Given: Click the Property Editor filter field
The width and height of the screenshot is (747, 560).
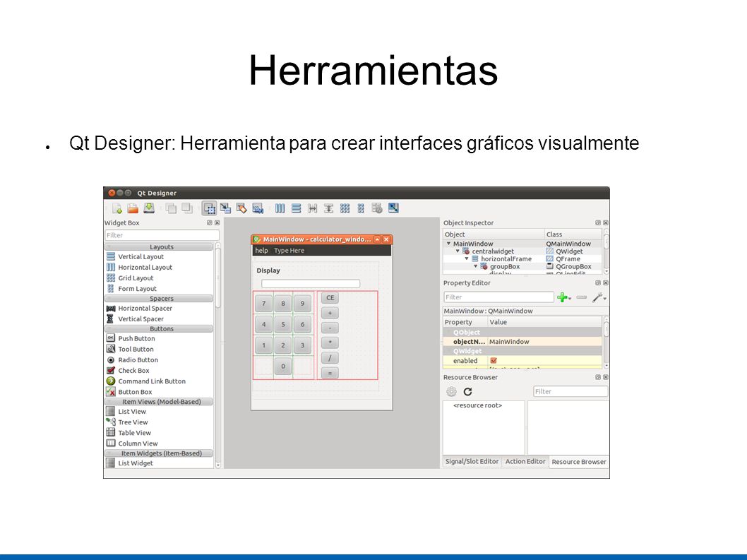Looking at the screenshot, I should click(498, 297).
